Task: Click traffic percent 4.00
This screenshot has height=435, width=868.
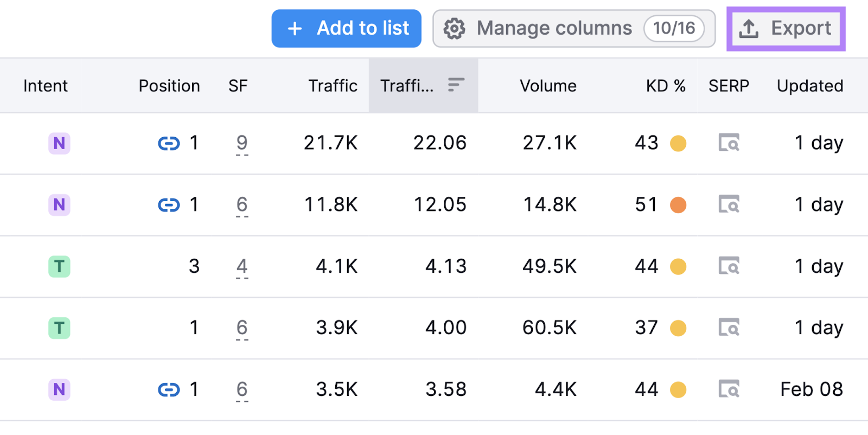Action: pos(446,328)
